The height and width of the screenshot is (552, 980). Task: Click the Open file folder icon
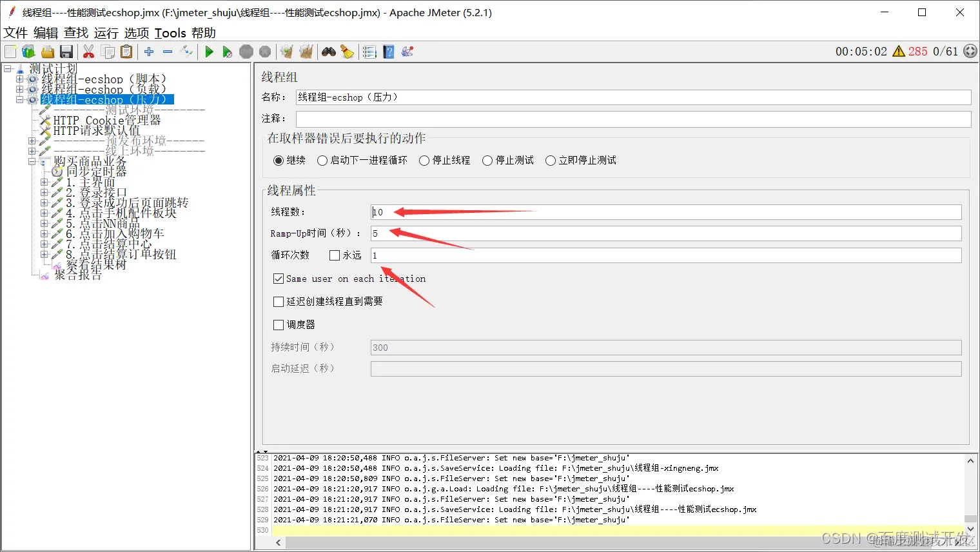coord(48,52)
